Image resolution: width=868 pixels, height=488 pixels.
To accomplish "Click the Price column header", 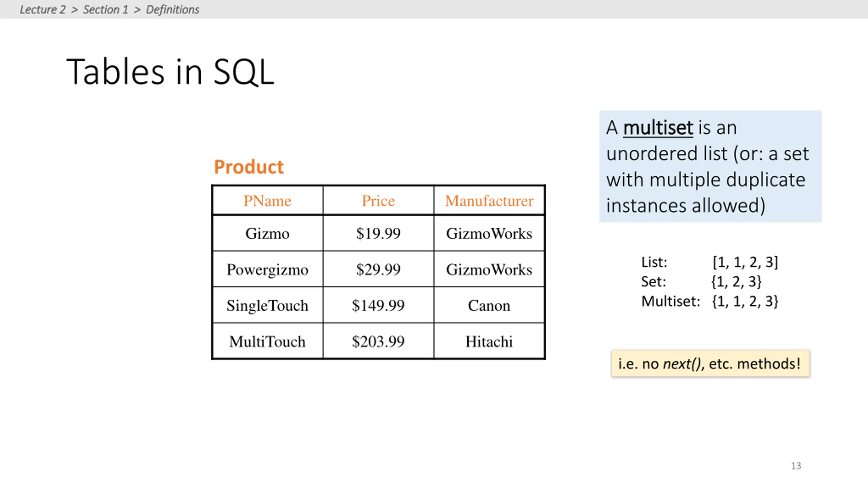I will 378,201.
